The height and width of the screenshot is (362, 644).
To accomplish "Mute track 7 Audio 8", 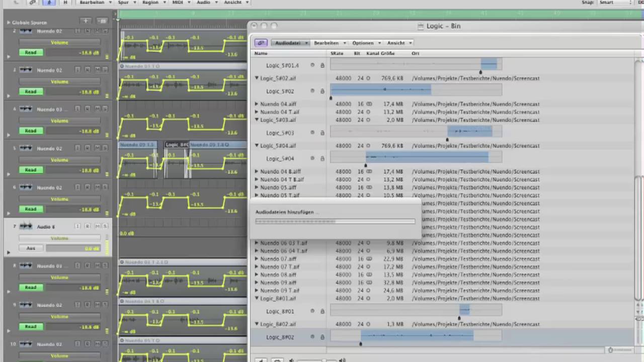I will (98, 226).
